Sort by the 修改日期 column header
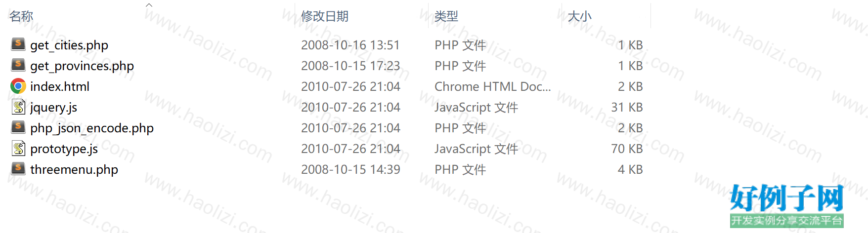The height and width of the screenshot is (233, 868). coord(325,16)
